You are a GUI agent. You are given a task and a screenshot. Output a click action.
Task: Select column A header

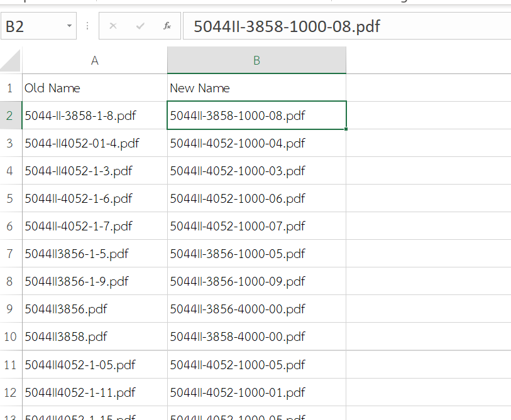coord(94,60)
